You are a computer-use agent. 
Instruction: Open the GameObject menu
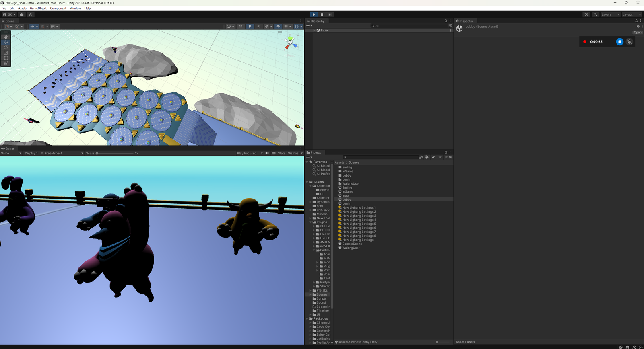(38, 8)
